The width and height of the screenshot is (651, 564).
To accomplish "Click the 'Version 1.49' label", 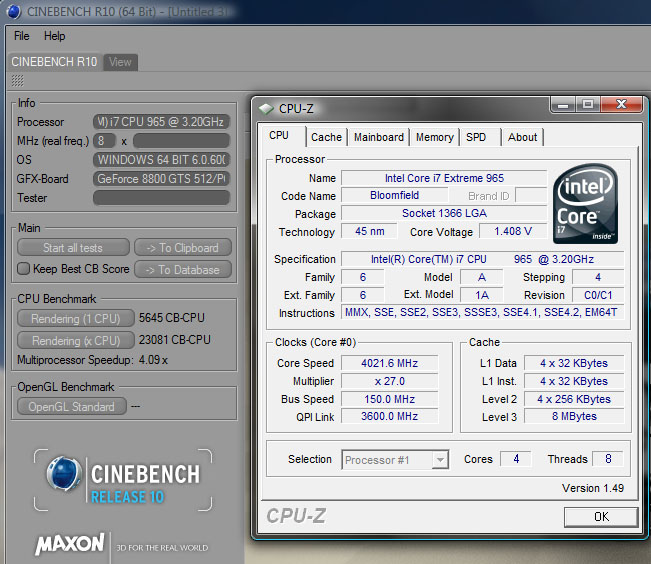I will coord(593,488).
